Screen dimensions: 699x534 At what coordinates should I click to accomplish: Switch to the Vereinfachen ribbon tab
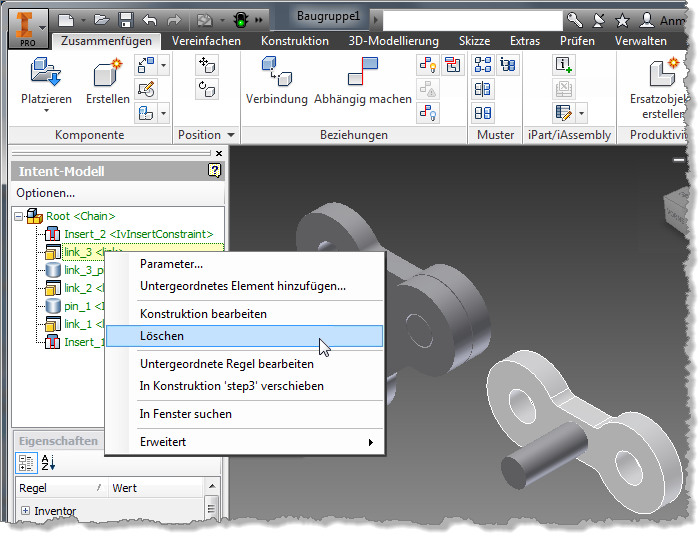206,41
